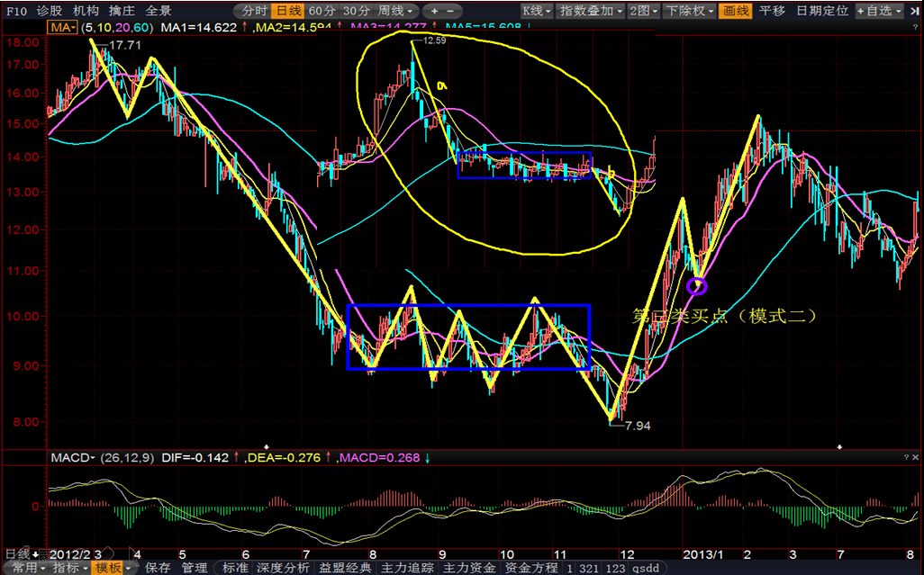Select the 主力资金 template tab
This screenshot has height=575, width=924.
469,568
